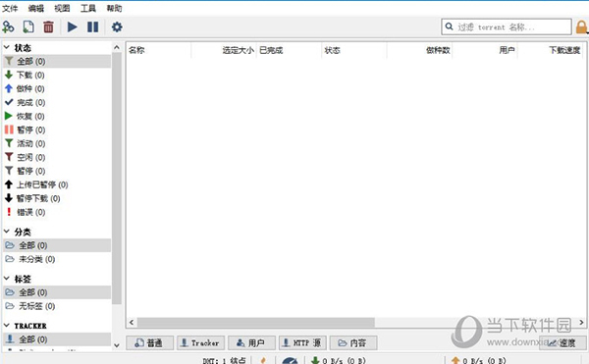Sort by the 用户 column header
The height and width of the screenshot is (364, 589).
coord(485,50)
